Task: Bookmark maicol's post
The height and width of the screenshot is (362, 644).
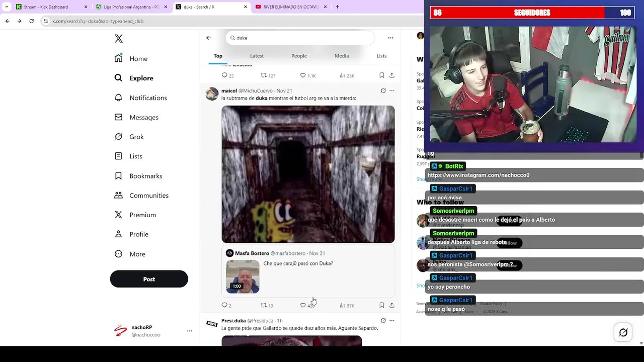Action: (382, 305)
